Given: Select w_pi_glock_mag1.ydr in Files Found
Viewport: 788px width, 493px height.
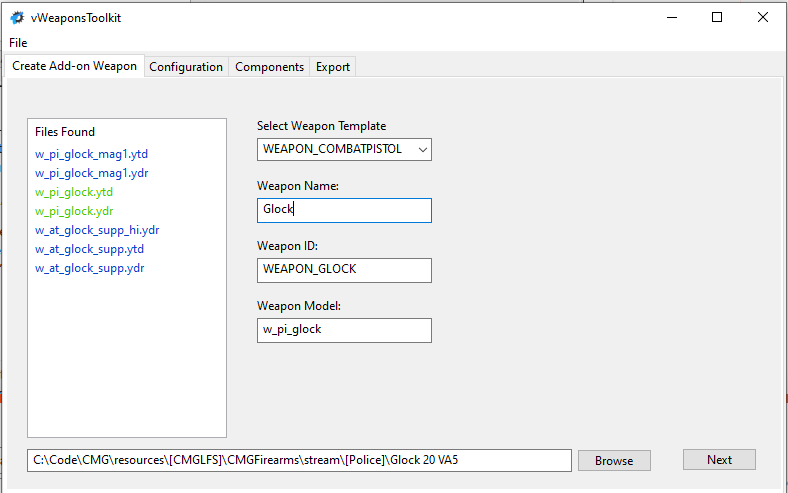Looking at the screenshot, I should [91, 173].
